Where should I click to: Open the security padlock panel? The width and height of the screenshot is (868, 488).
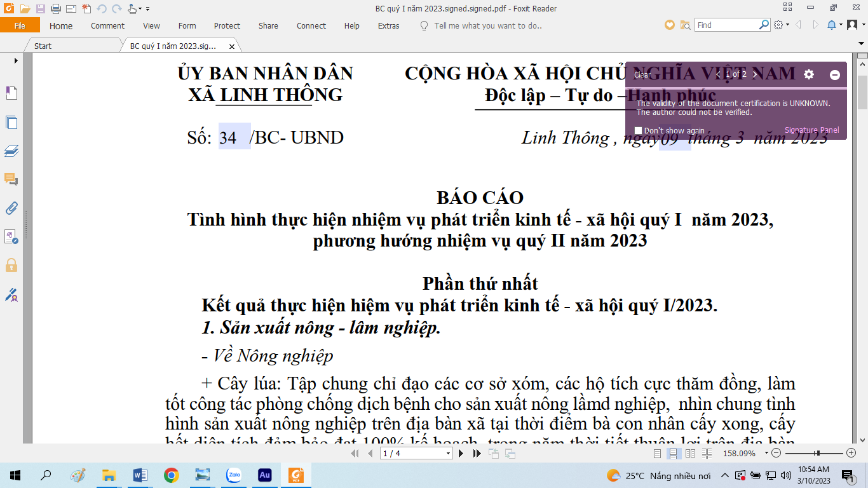pos(11,265)
